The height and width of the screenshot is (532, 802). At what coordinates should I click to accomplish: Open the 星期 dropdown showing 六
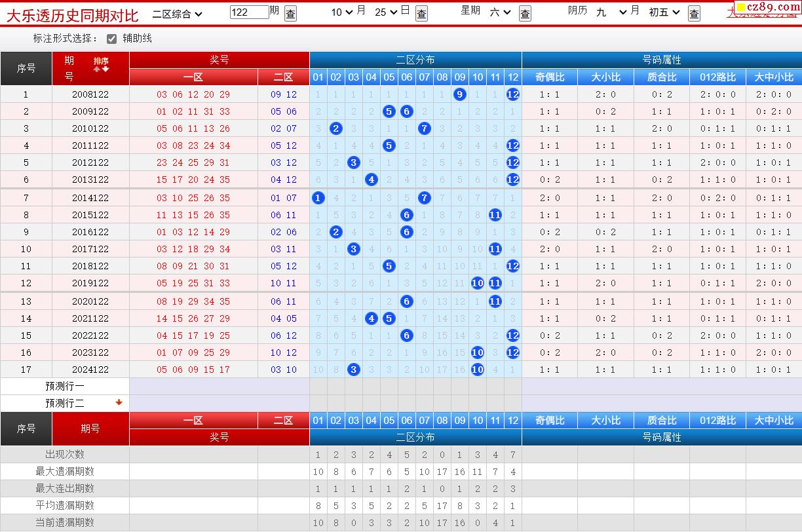click(500, 12)
